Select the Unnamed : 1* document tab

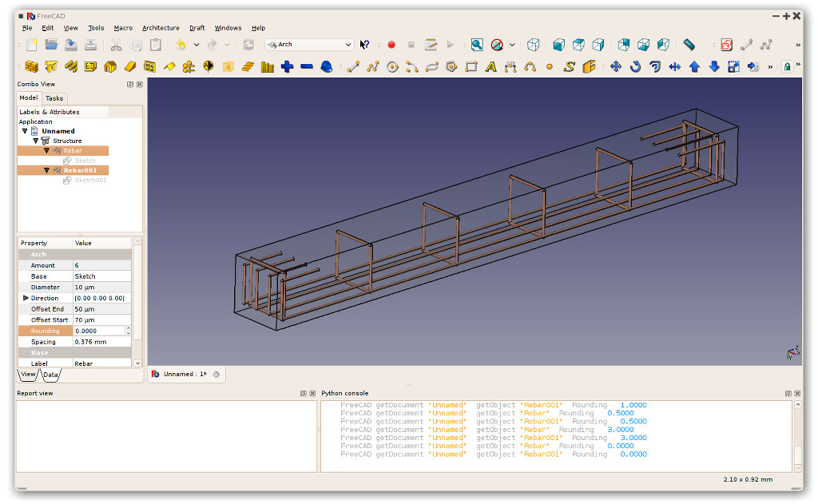tap(185, 374)
